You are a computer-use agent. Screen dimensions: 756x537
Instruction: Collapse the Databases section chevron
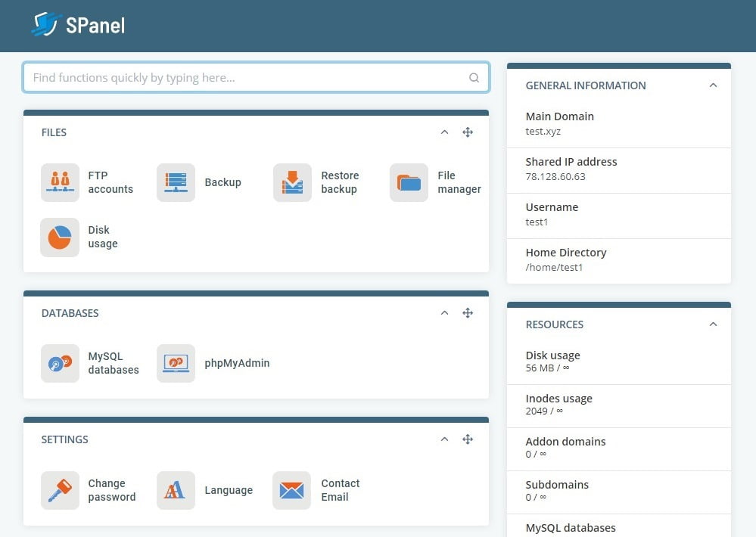[444, 313]
